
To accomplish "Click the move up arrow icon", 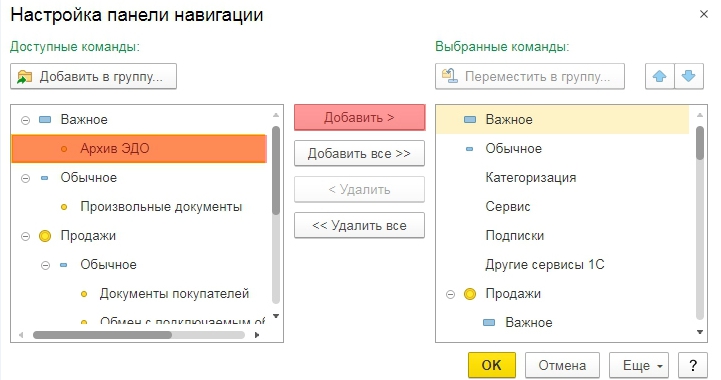I will pos(659,76).
